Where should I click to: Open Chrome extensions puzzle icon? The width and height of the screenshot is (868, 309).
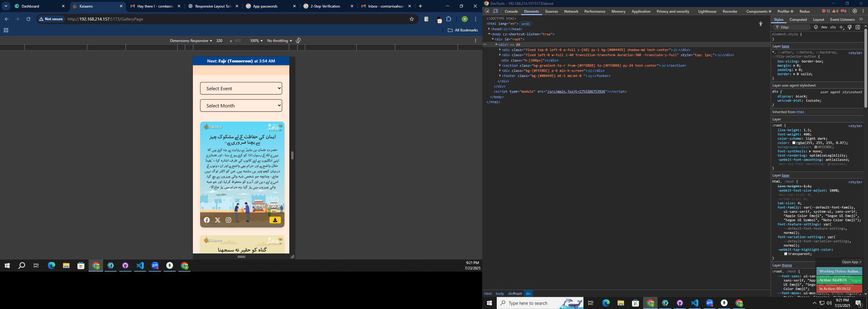click(x=449, y=19)
